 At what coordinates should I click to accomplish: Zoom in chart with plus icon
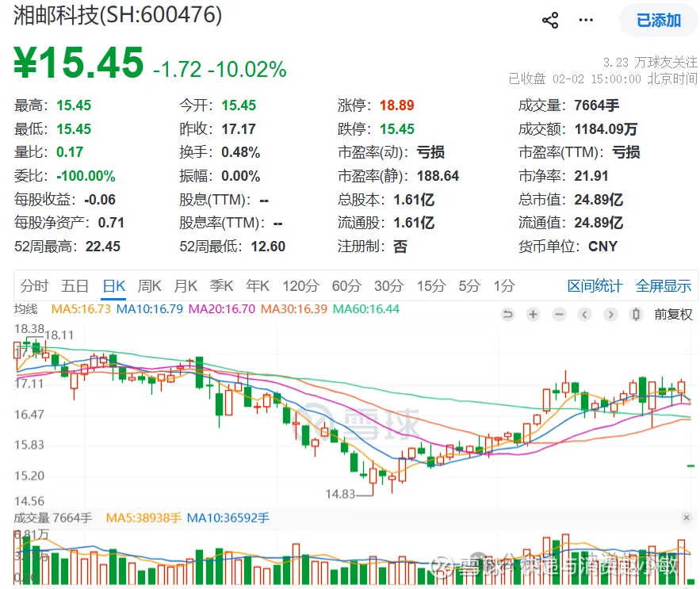[533, 315]
